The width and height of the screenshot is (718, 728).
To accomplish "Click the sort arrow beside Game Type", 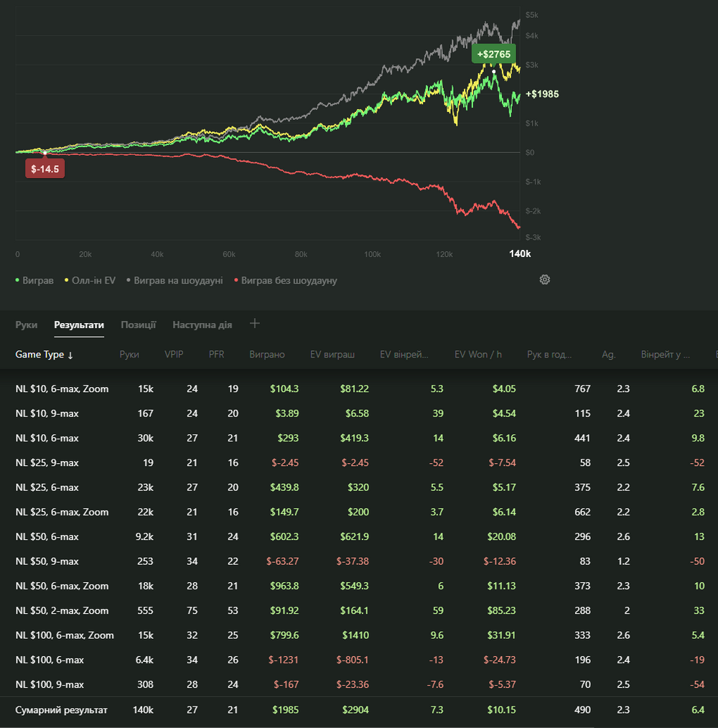I will click(x=70, y=355).
